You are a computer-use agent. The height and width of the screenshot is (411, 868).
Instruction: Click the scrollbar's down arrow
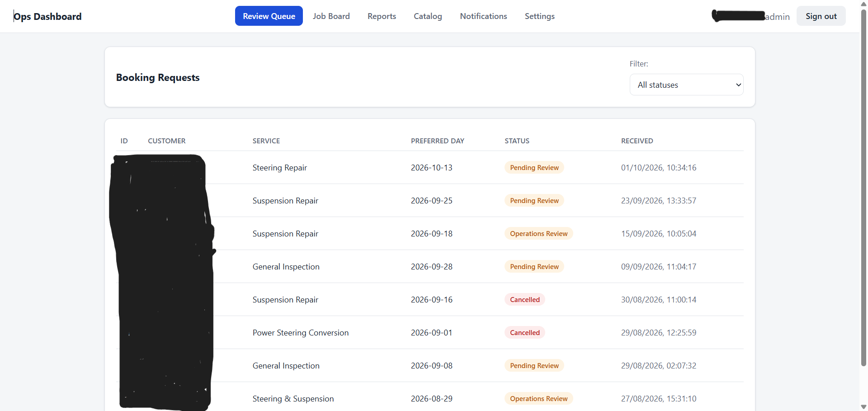[863, 407]
